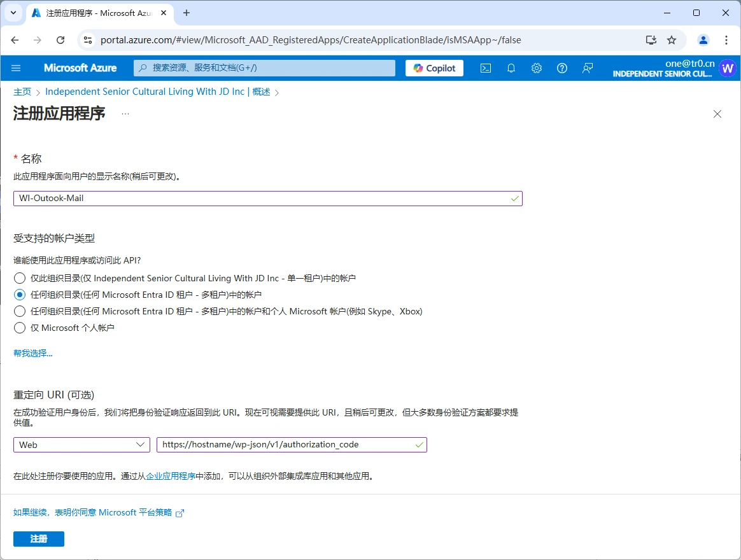Open the Azure portal hamburger menu
The height and width of the screenshot is (560, 741).
(x=15, y=68)
